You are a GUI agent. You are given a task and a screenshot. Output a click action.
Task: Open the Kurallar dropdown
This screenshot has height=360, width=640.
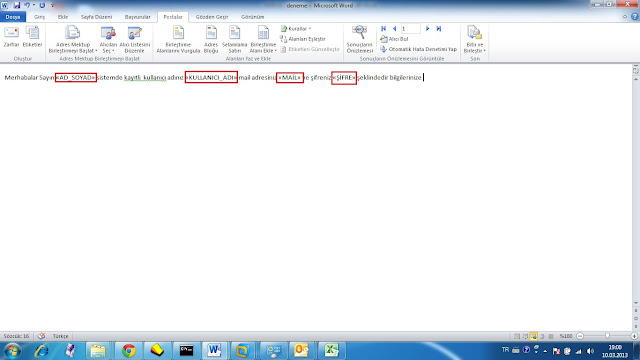coord(296,29)
